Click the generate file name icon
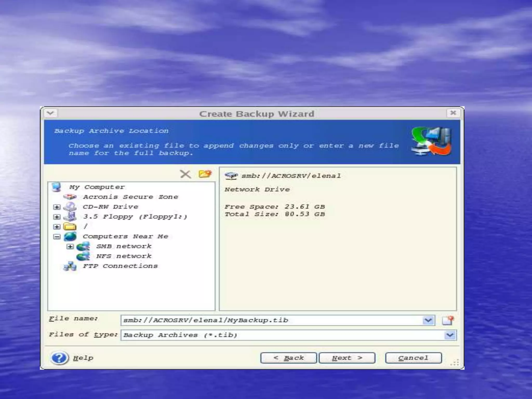 click(448, 320)
